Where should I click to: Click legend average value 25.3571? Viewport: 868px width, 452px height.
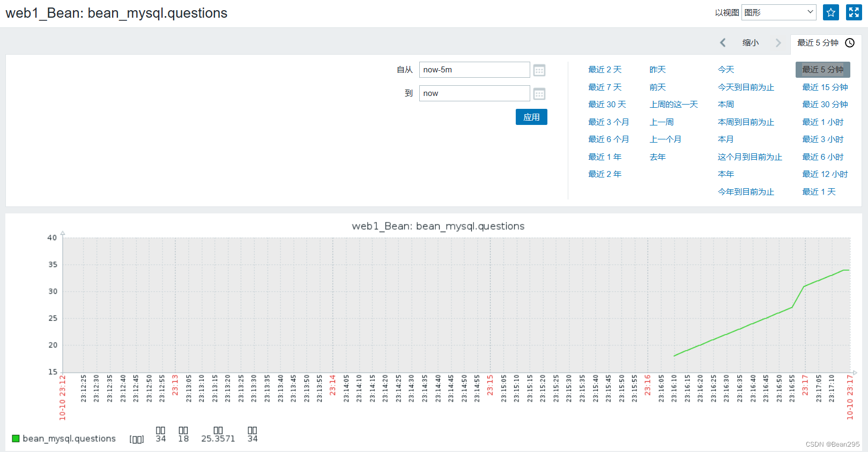point(218,439)
